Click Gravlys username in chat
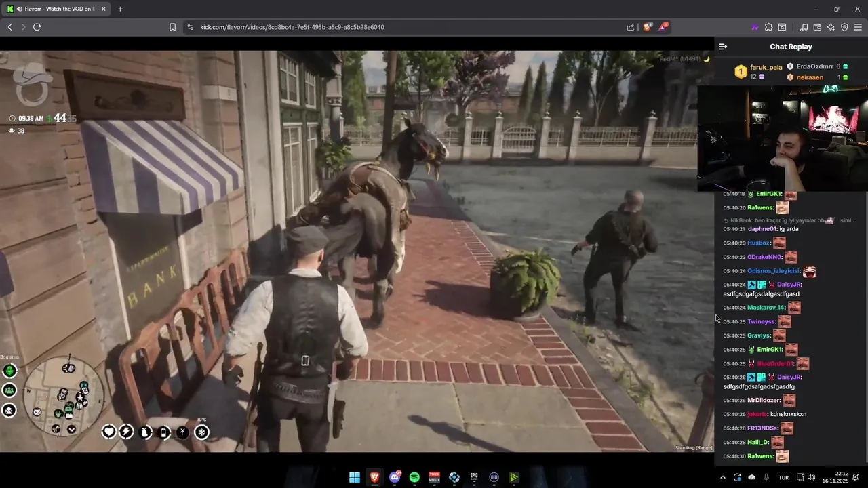 pyautogui.click(x=759, y=335)
